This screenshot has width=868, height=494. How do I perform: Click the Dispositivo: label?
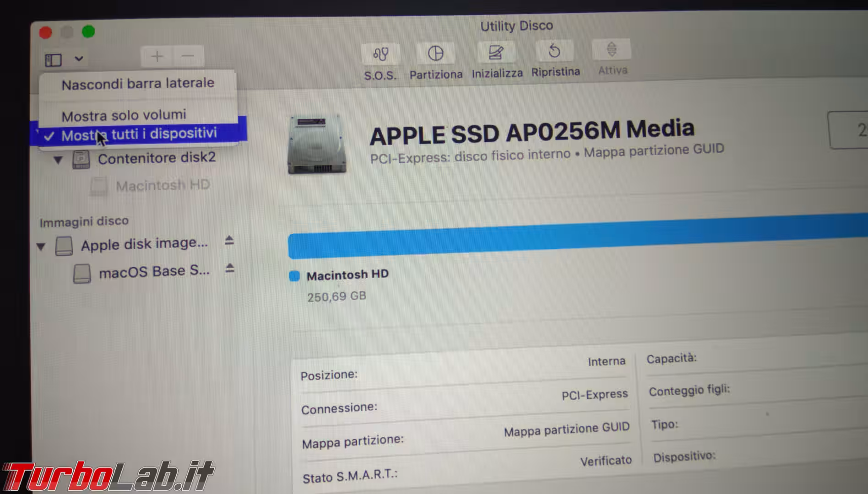coord(684,457)
